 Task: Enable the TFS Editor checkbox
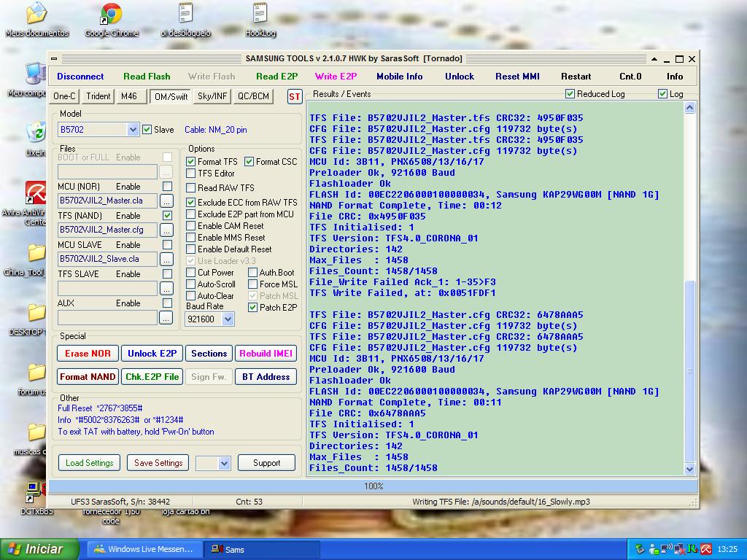coord(190,174)
